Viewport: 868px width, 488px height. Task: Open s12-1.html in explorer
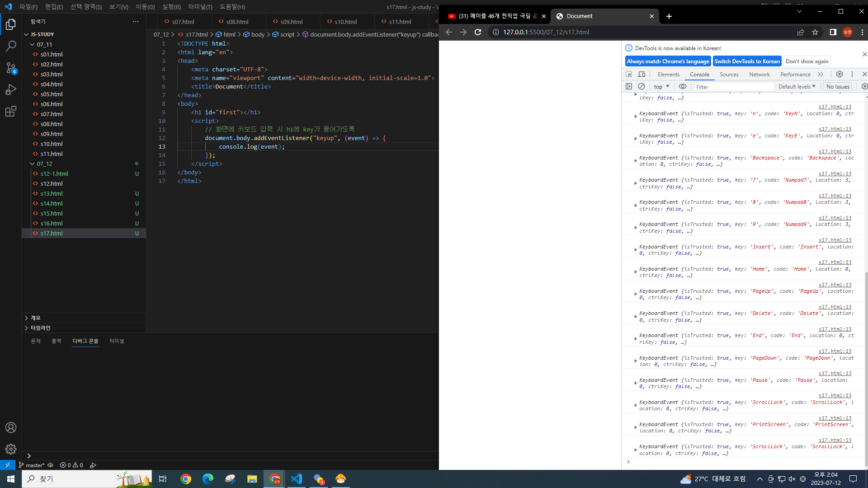pyautogui.click(x=54, y=174)
